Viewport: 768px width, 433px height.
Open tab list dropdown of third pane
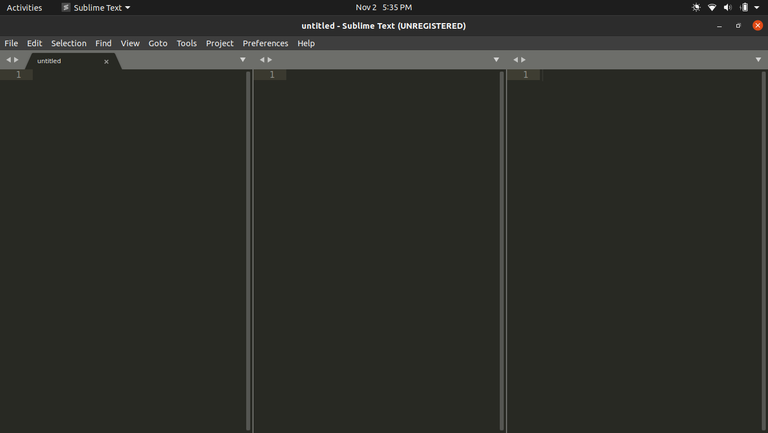click(758, 60)
